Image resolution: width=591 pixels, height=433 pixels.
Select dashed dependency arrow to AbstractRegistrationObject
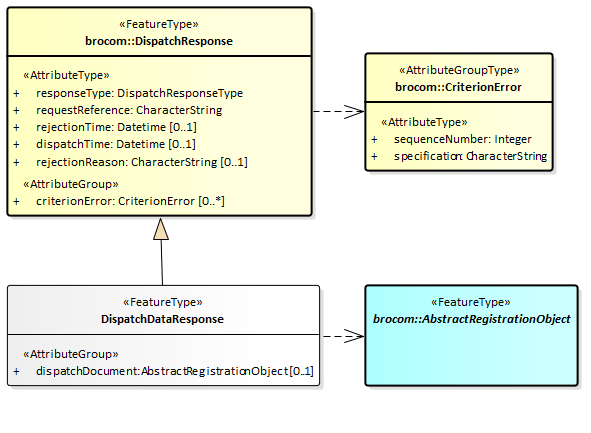coord(343,336)
